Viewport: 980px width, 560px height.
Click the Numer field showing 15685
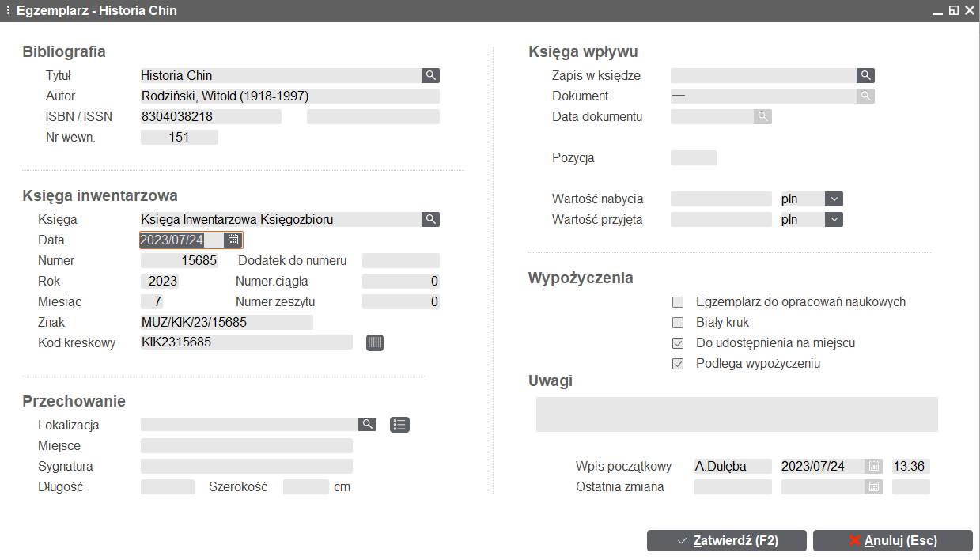click(x=180, y=260)
